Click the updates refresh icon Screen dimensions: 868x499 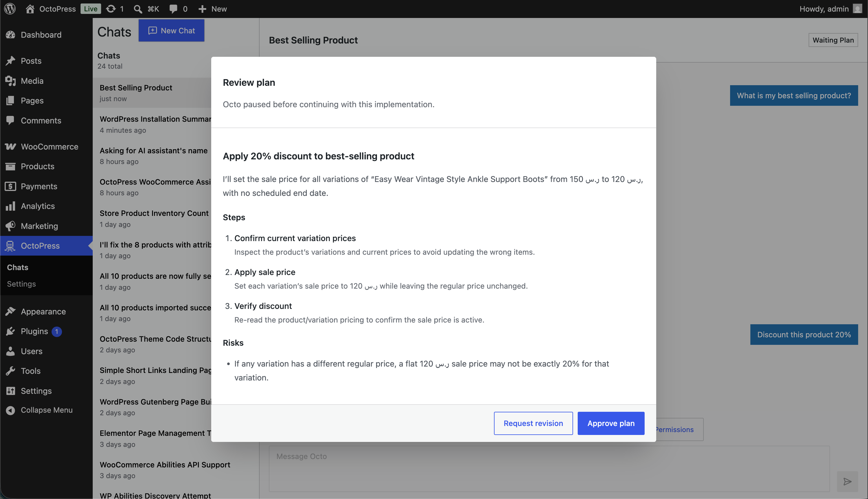[x=111, y=9]
